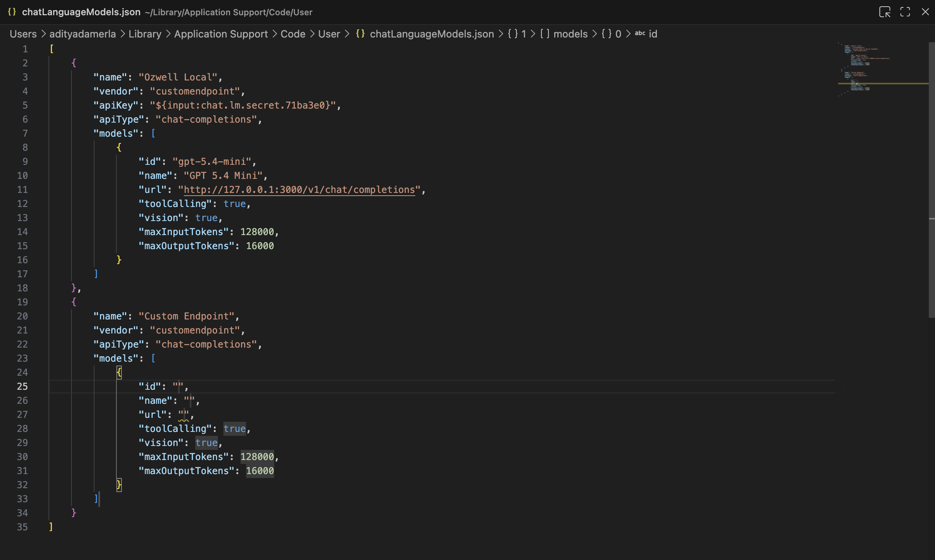The width and height of the screenshot is (935, 560).
Task: Click the true value of toolCalling on line 28
Action: point(235,429)
